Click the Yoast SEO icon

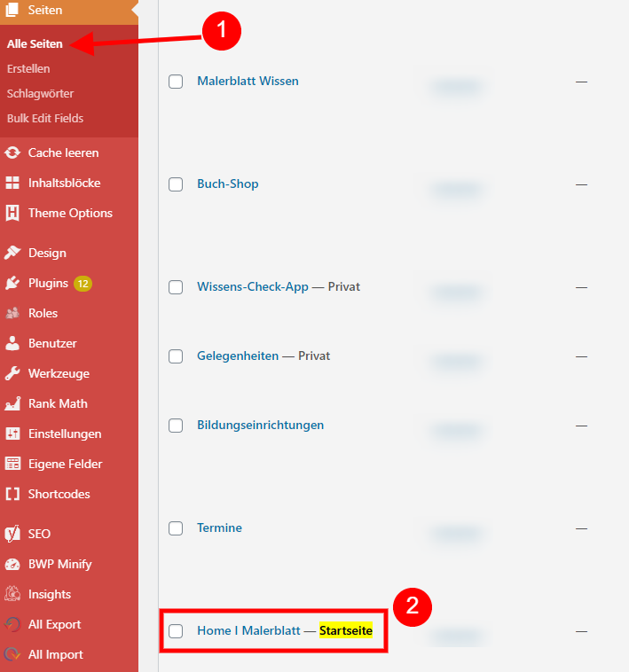point(12,535)
